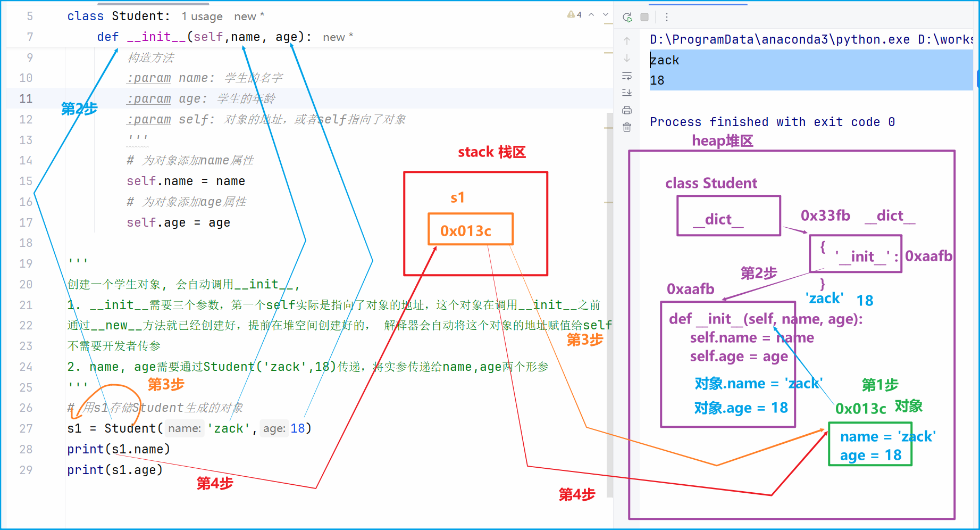The image size is (980, 530).
Task: Click the print console output icon
Action: [627, 110]
